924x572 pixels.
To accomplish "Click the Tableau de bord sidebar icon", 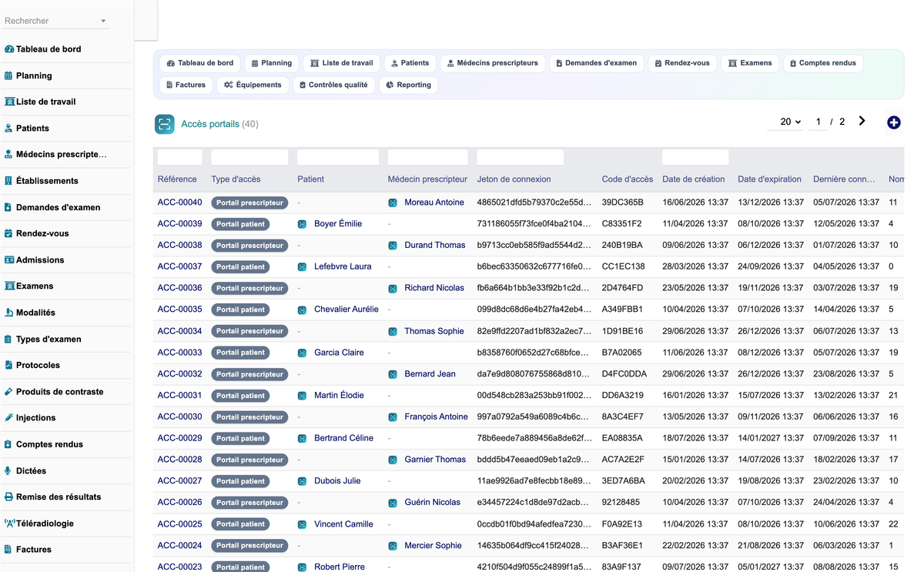I will pos(9,49).
